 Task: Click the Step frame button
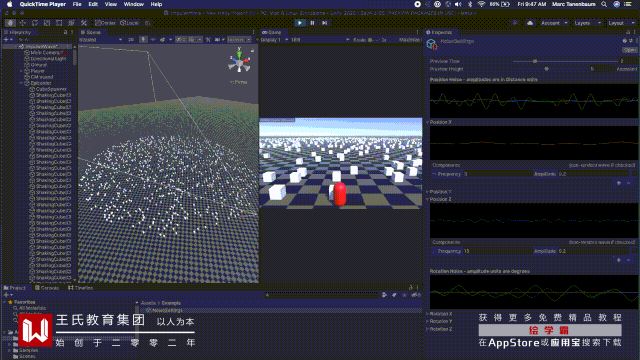[x=324, y=23]
